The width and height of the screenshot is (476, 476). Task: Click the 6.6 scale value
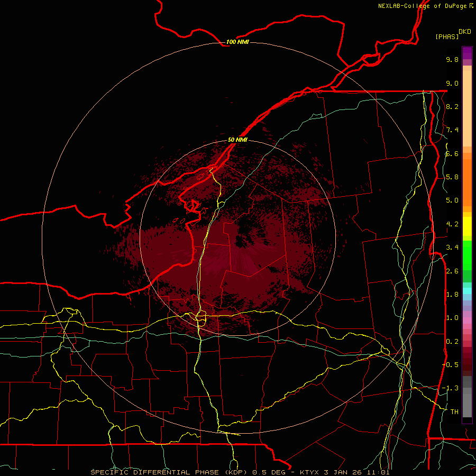click(x=452, y=153)
